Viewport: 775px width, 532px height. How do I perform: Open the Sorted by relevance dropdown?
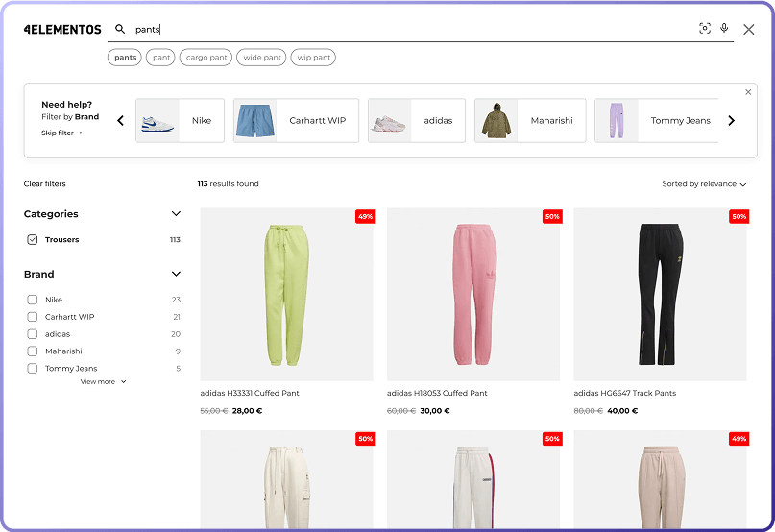point(704,184)
